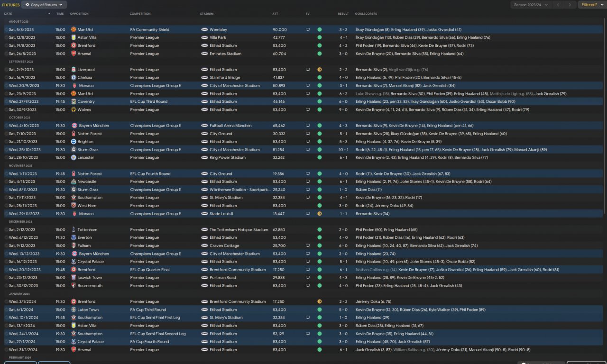Image resolution: width=607 pixels, height=364 pixels.
Task: Click the Ipswich Town club badge
Action: coord(74,278)
